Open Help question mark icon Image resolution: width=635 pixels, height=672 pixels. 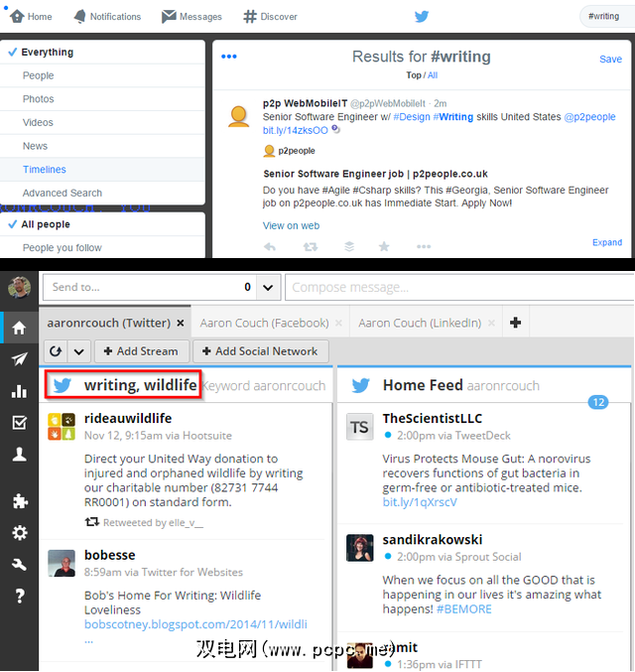tap(19, 597)
